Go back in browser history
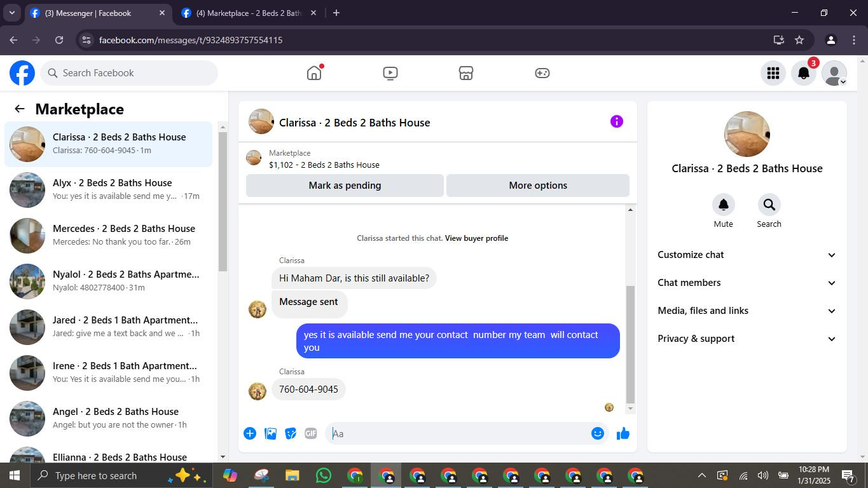868x488 pixels. [x=13, y=40]
